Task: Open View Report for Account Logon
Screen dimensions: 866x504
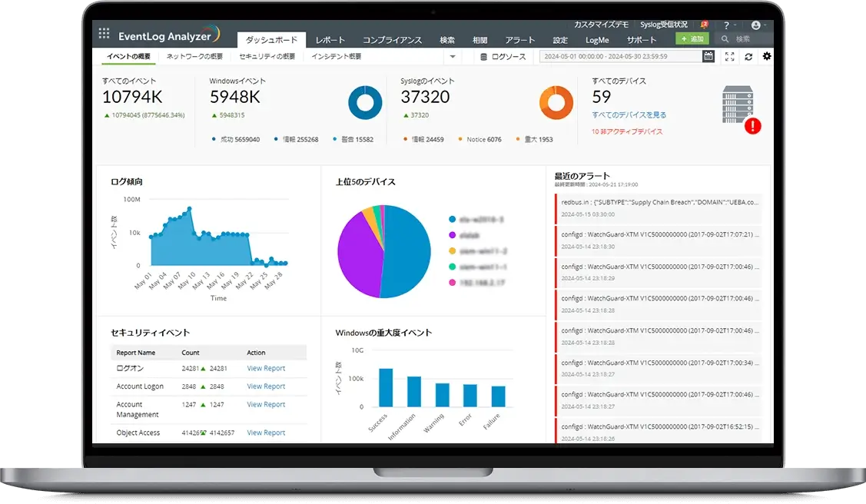Action: [266, 386]
